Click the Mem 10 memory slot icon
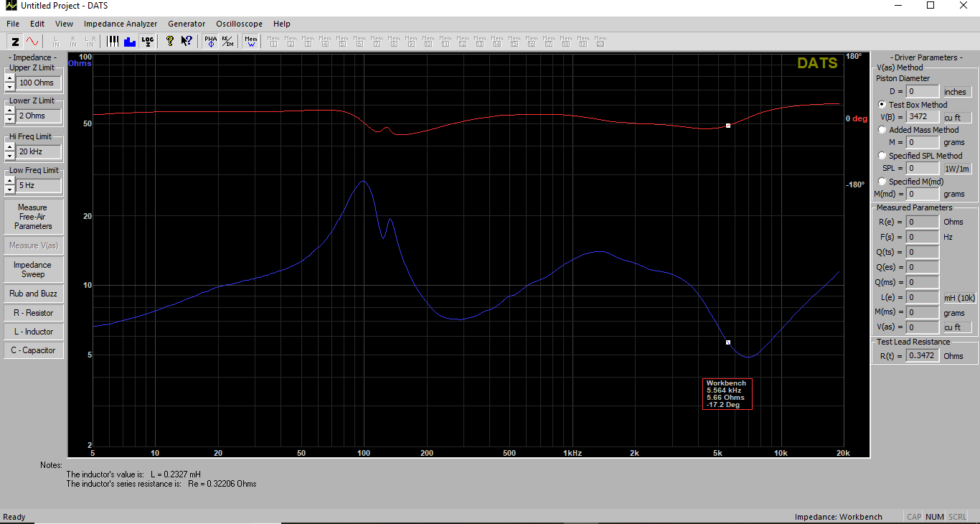The width and height of the screenshot is (980, 524). 428,42
